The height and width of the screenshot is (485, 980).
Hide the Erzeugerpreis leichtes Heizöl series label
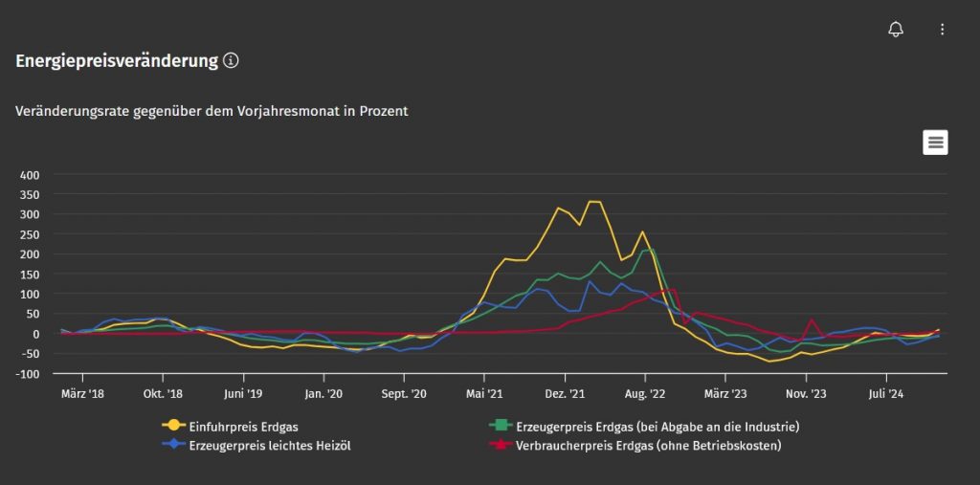tap(271, 446)
